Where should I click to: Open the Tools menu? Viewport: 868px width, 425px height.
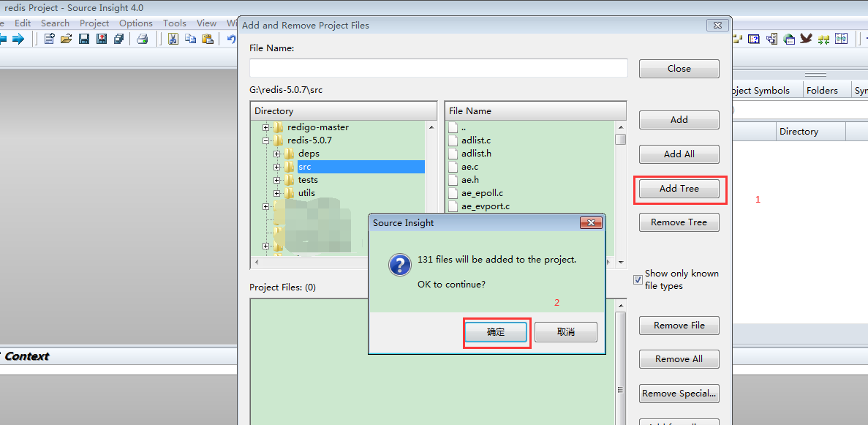point(174,23)
